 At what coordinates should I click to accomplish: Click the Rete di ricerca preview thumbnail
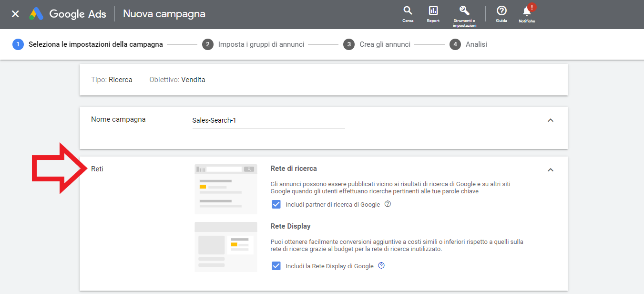click(225, 189)
